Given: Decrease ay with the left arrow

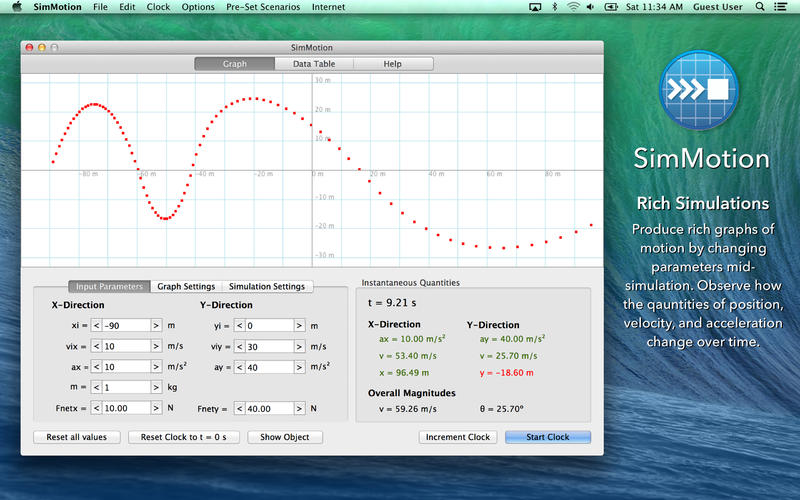Looking at the screenshot, I should (240, 367).
